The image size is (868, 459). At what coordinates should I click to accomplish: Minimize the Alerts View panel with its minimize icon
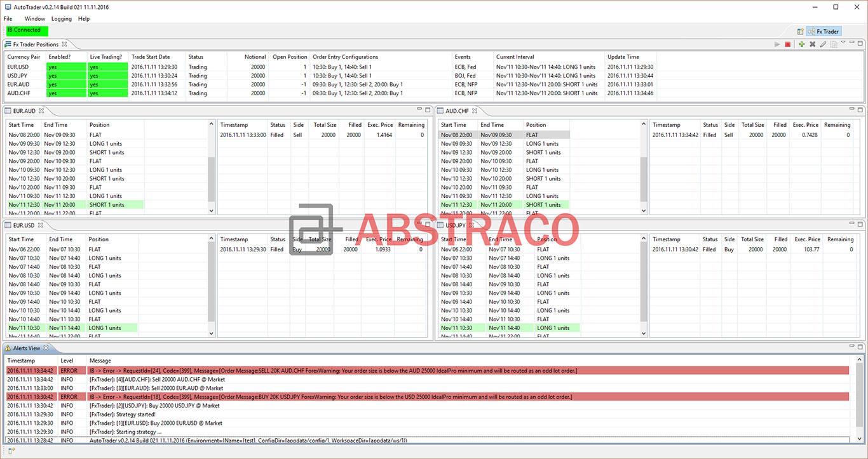[x=851, y=346]
